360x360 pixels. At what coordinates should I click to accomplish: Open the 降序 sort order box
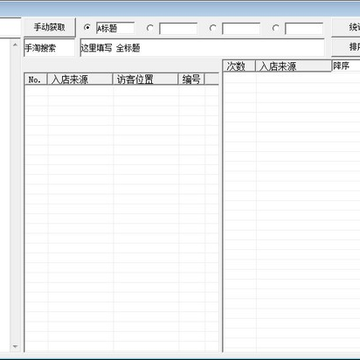coord(346,66)
